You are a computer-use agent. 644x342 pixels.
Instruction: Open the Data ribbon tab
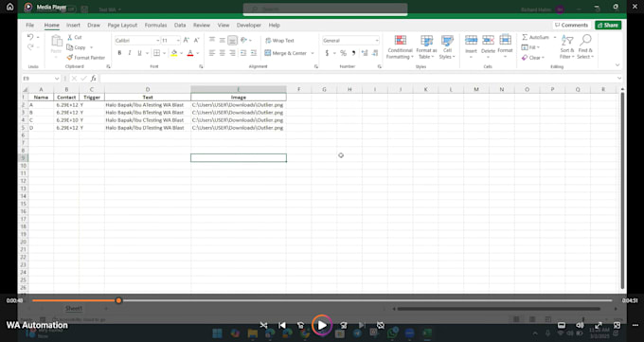click(x=180, y=25)
